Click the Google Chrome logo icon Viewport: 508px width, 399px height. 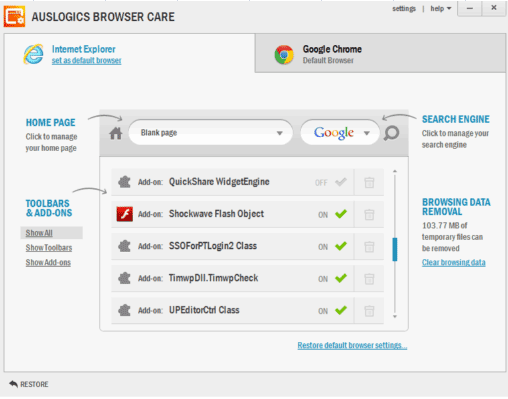(x=284, y=55)
